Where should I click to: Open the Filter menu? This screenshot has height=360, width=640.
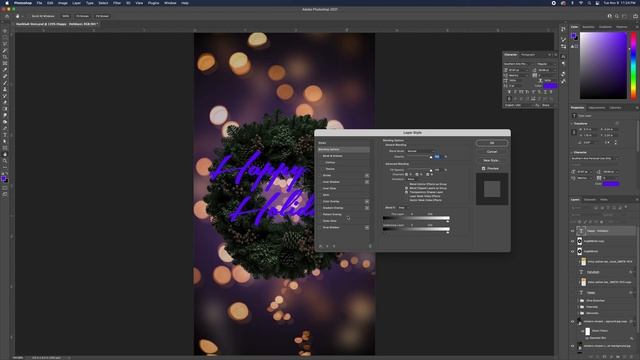pyautogui.click(x=117, y=3)
